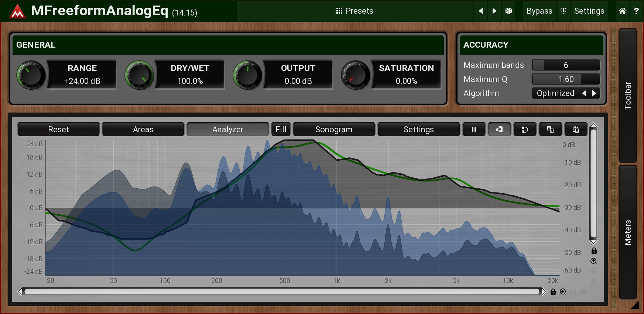This screenshot has height=314, width=644.
Task: Click the paste clipboard icon in graph toolbar
Action: 576,130
